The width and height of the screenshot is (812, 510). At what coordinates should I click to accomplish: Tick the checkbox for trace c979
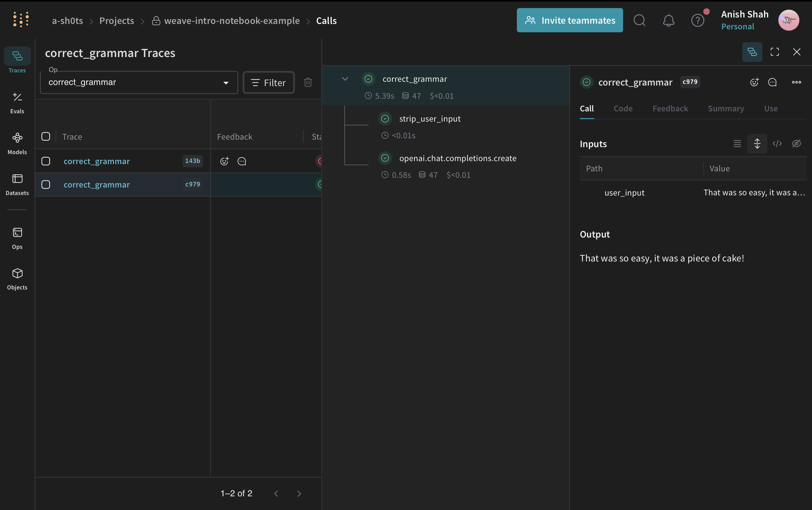(45, 184)
